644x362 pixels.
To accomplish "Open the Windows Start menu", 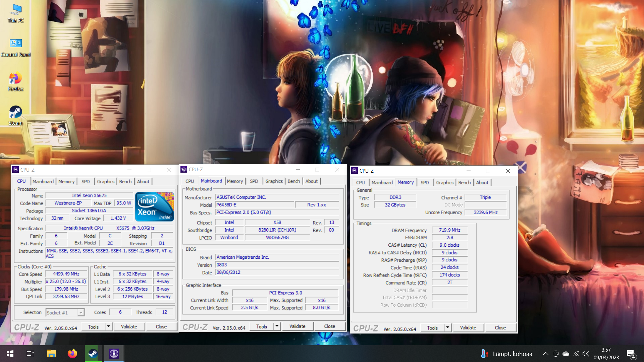I will tap(10, 354).
